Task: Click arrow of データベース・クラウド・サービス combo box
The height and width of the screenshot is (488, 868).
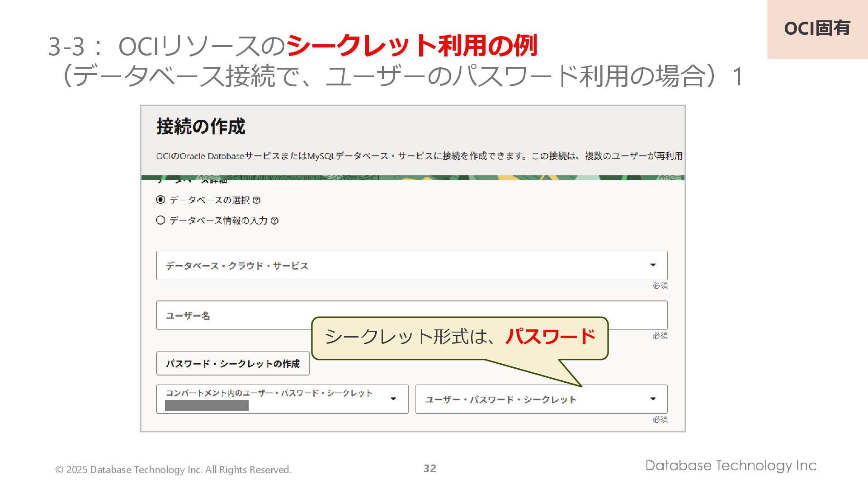Action: pos(652,265)
